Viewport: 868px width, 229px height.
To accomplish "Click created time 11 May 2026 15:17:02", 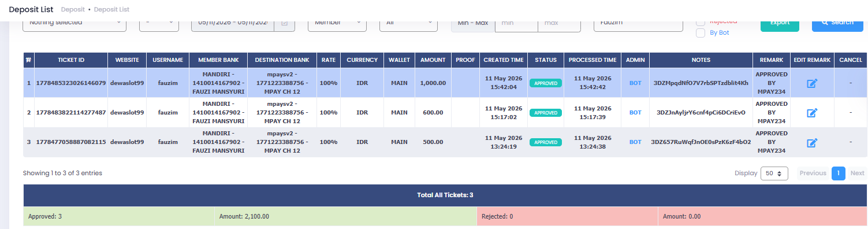I will coord(504,113).
